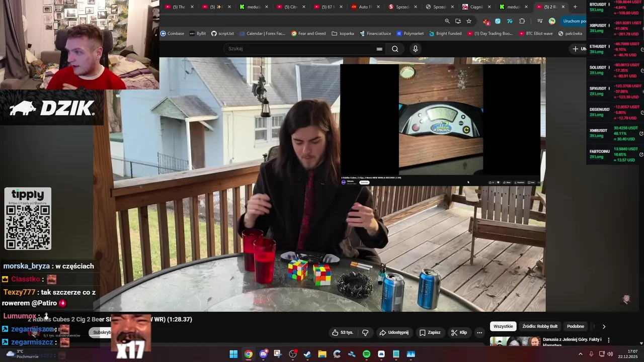Bookmark this page with star icon
Viewport: 644px width, 362px height.
tap(469, 21)
